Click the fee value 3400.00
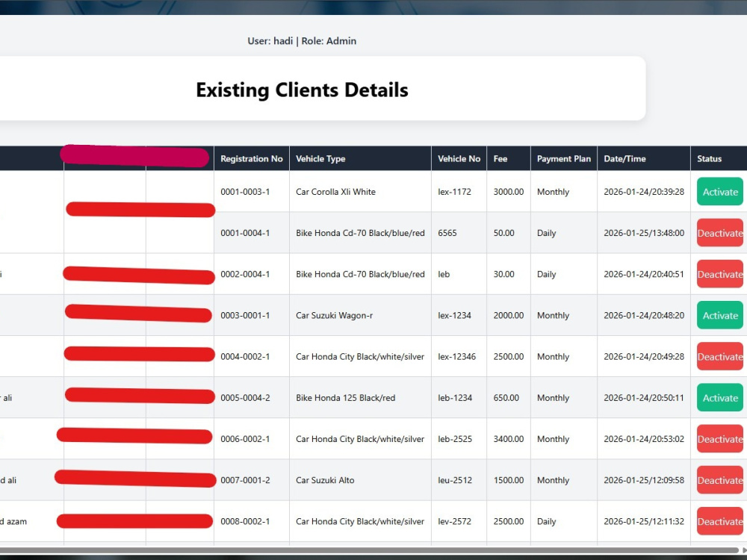 [x=508, y=439]
